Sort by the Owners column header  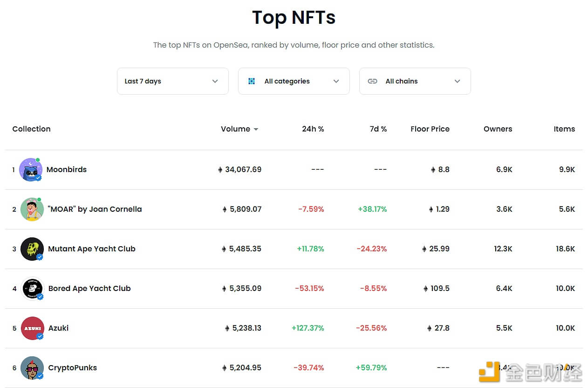click(x=498, y=129)
